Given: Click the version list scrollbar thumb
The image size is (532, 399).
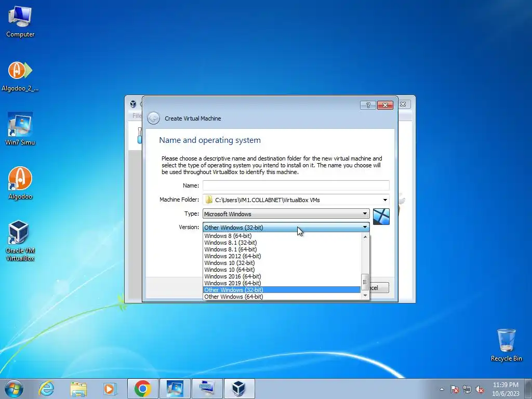Looking at the screenshot, I should (365, 282).
